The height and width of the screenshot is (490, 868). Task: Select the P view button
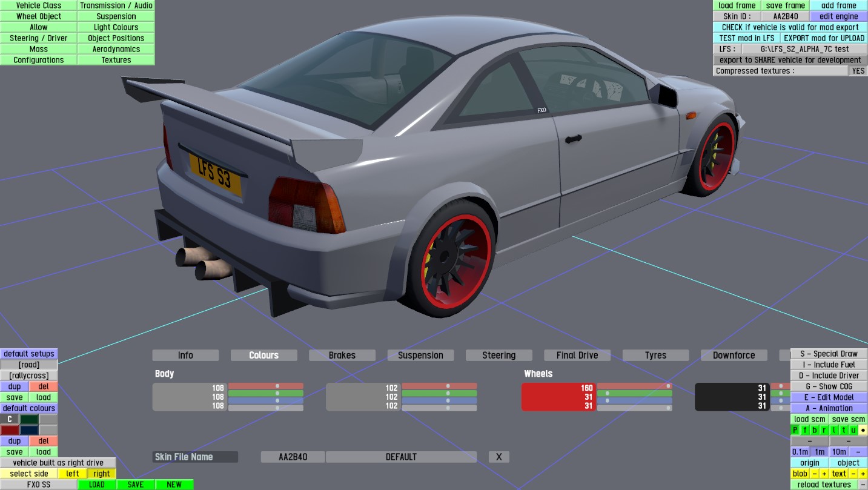tap(795, 430)
